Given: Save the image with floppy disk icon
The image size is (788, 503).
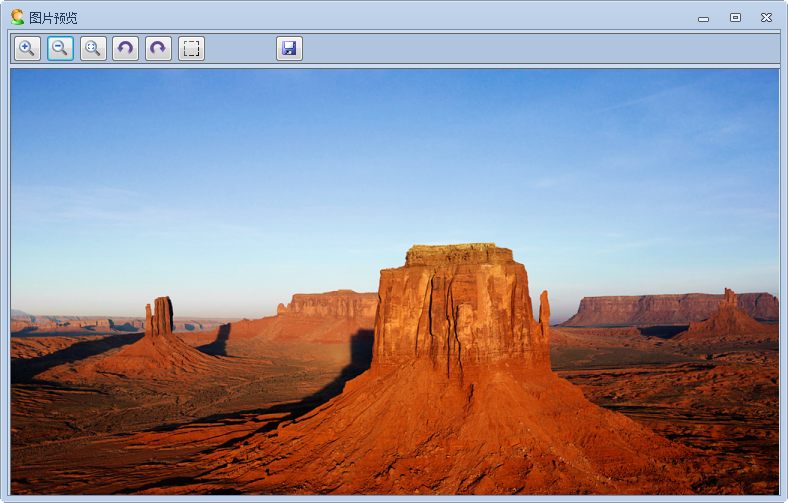Looking at the screenshot, I should 289,48.
